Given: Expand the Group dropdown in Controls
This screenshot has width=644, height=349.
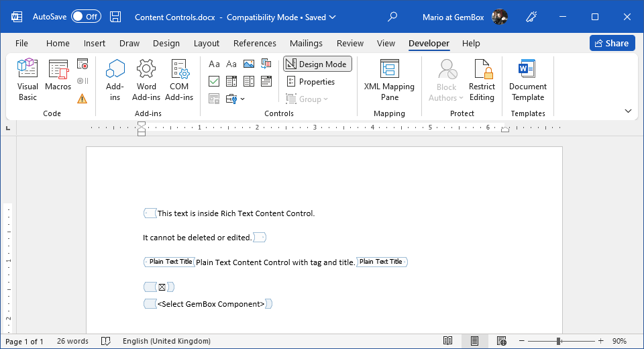Looking at the screenshot, I should [x=308, y=99].
